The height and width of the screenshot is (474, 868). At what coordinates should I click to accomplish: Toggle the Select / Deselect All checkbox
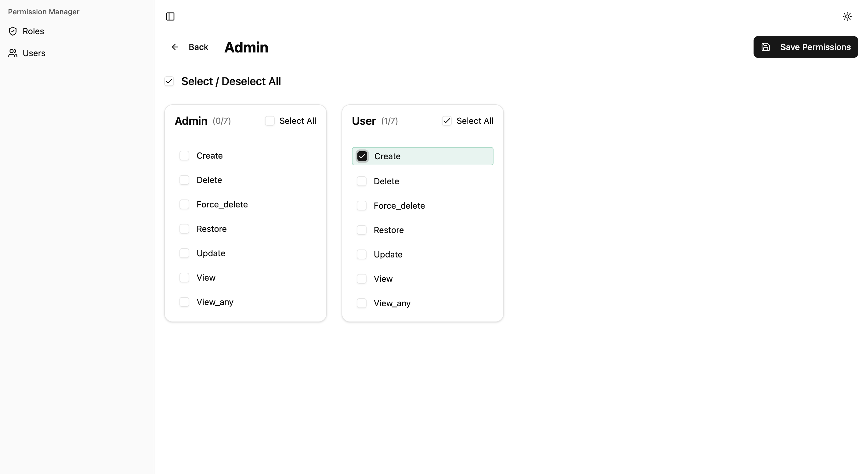point(169,81)
